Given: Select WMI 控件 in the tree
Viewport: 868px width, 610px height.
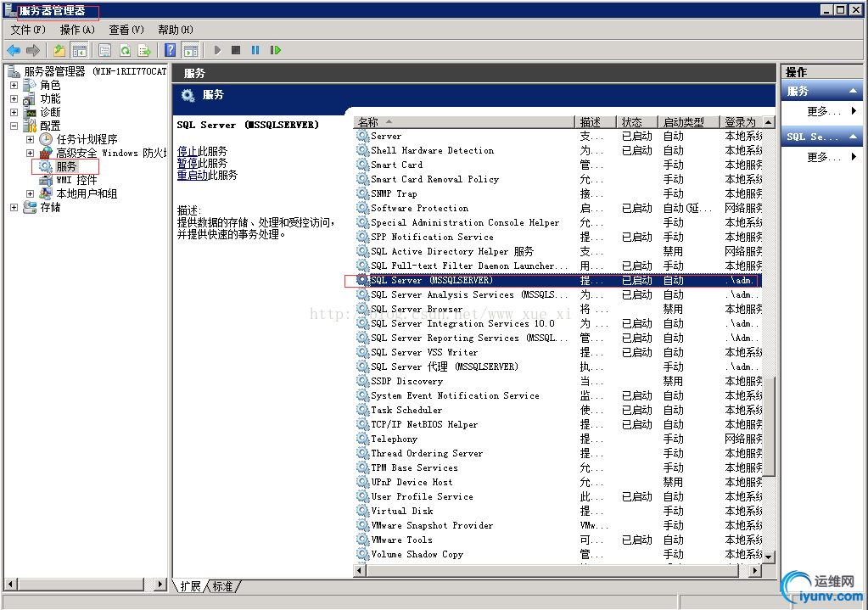Looking at the screenshot, I should coord(76,180).
